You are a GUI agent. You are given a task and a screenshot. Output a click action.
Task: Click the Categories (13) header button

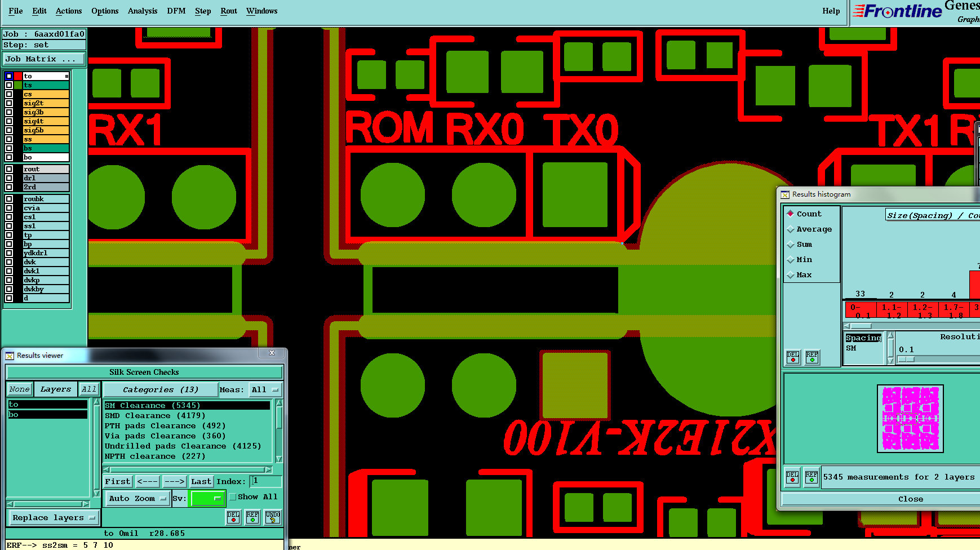pyautogui.click(x=161, y=389)
